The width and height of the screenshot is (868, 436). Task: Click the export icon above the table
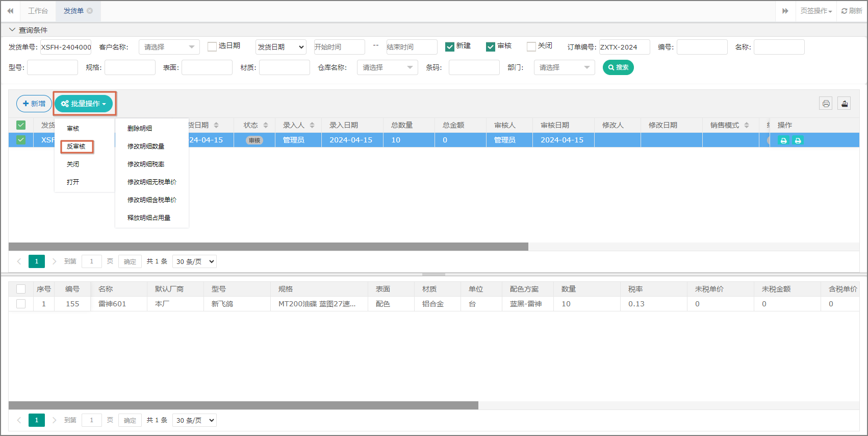(844, 104)
